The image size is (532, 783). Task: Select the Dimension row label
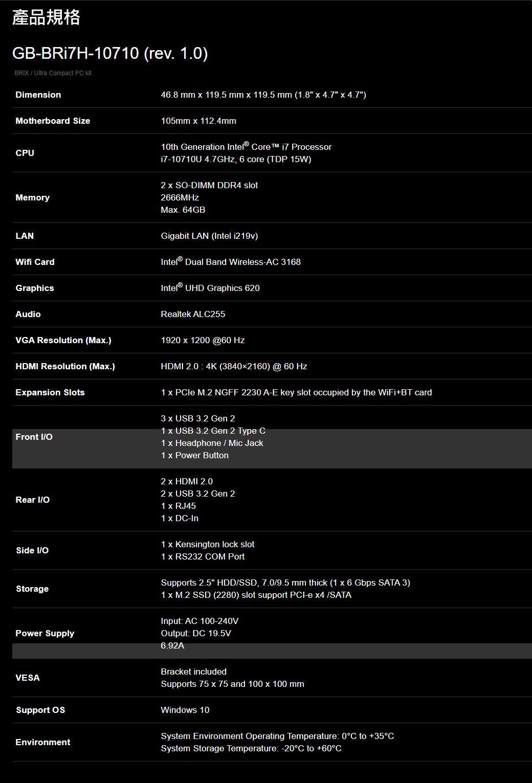click(x=38, y=95)
